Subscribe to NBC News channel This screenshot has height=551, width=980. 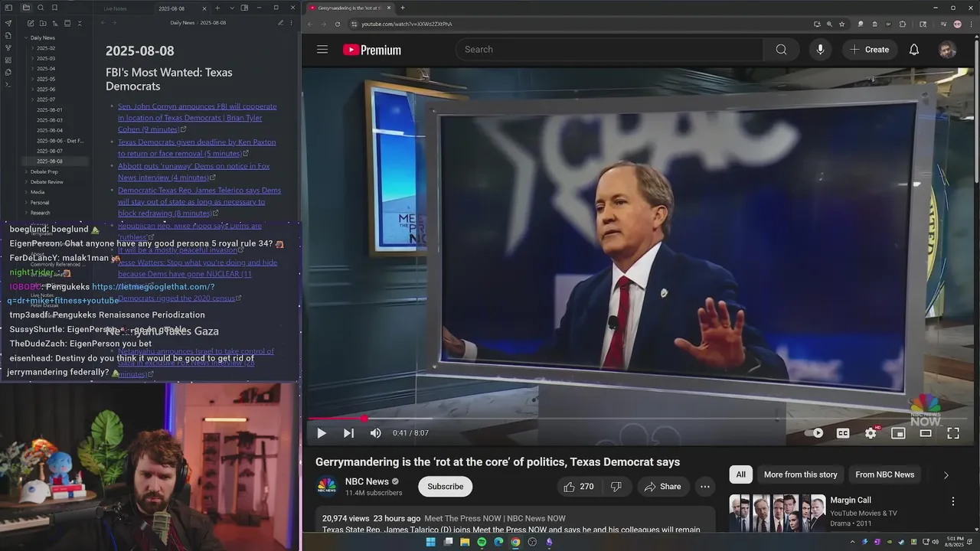tap(445, 487)
